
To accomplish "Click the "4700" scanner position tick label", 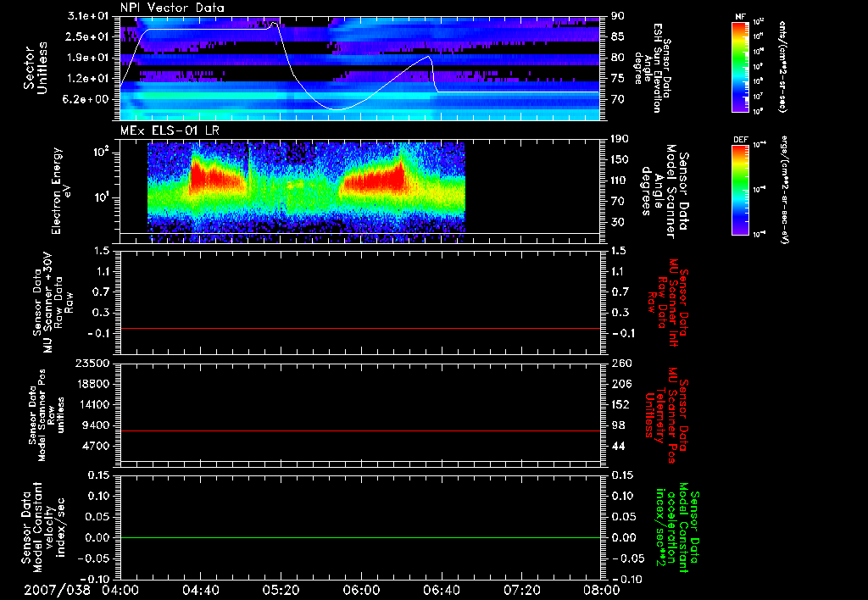I will [95, 446].
